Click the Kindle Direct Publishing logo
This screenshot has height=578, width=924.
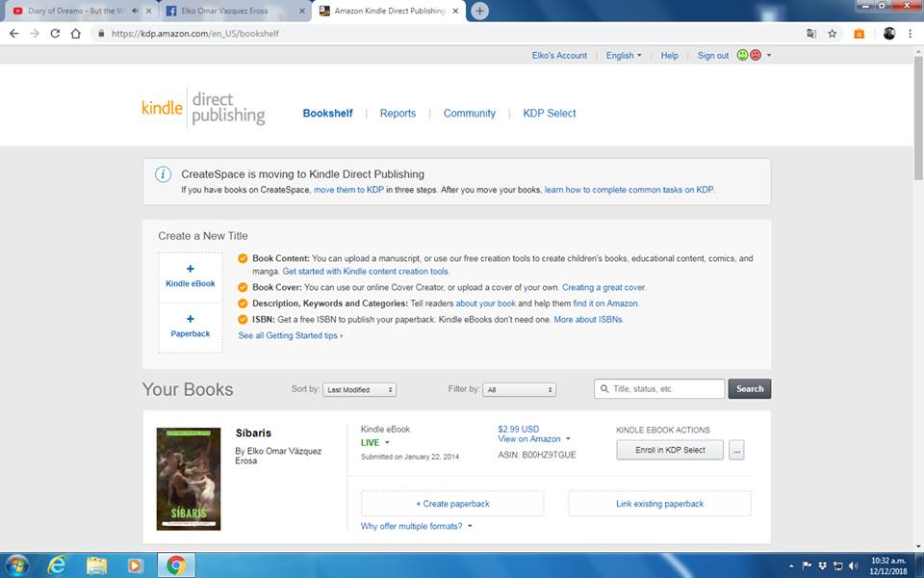point(203,110)
